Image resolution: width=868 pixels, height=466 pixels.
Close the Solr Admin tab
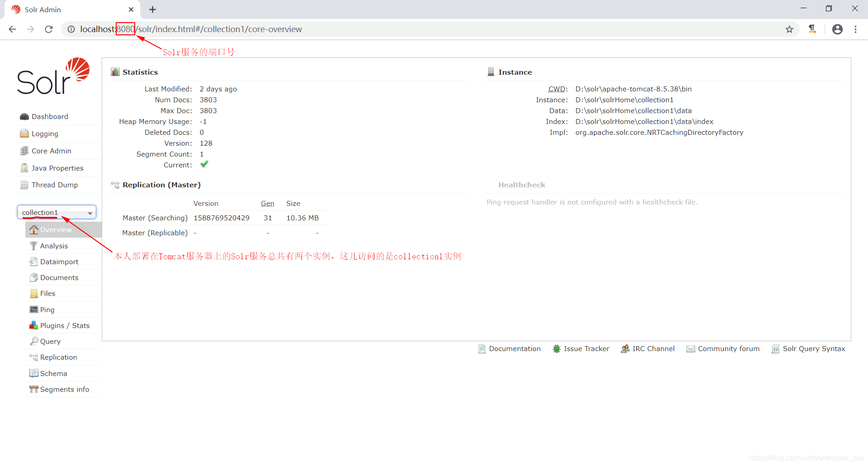point(131,10)
